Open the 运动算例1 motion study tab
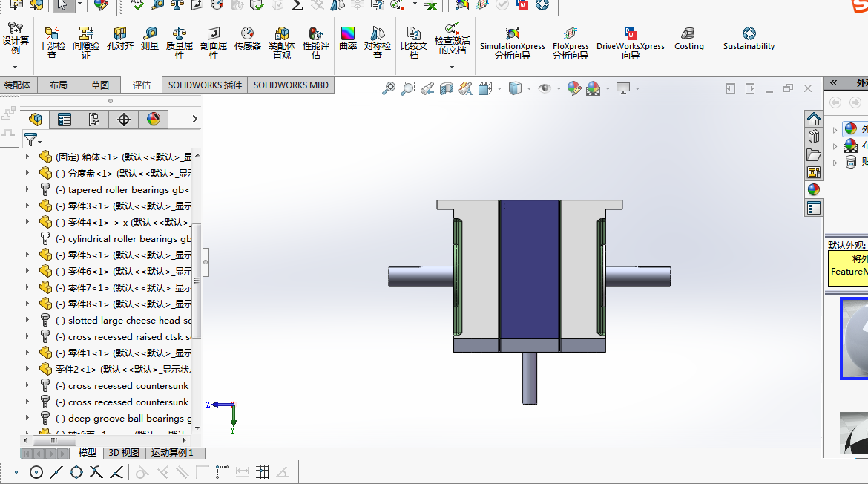This screenshot has height=484, width=868. (172, 453)
